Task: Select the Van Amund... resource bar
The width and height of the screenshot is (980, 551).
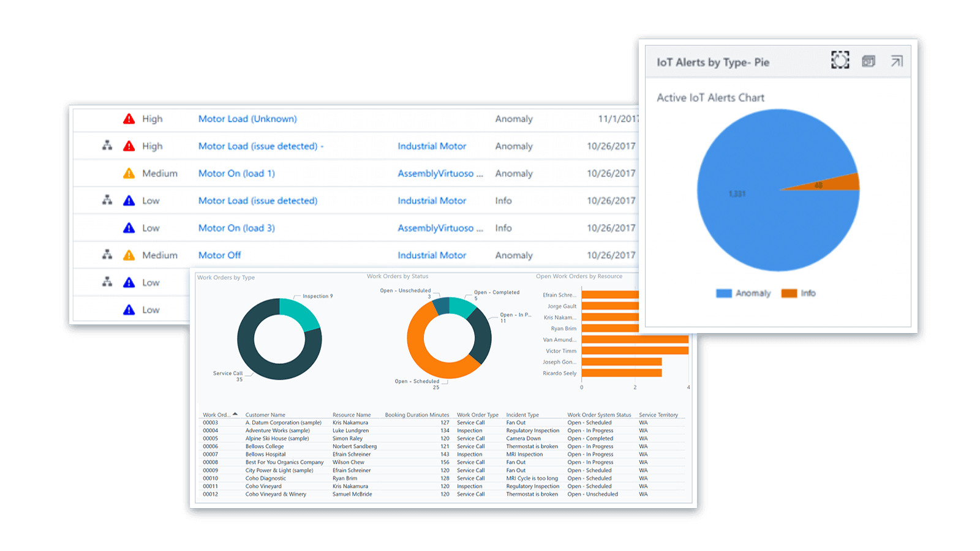Action: (635, 339)
